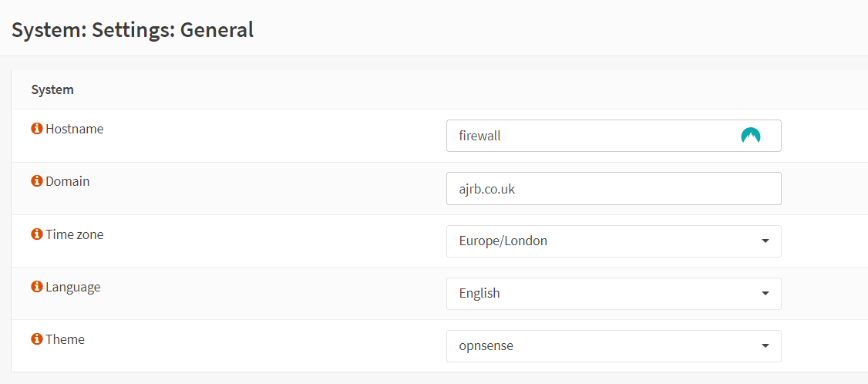Focus the Domain field containing ajrb.co.uk
This screenshot has height=384, width=868.
614,188
